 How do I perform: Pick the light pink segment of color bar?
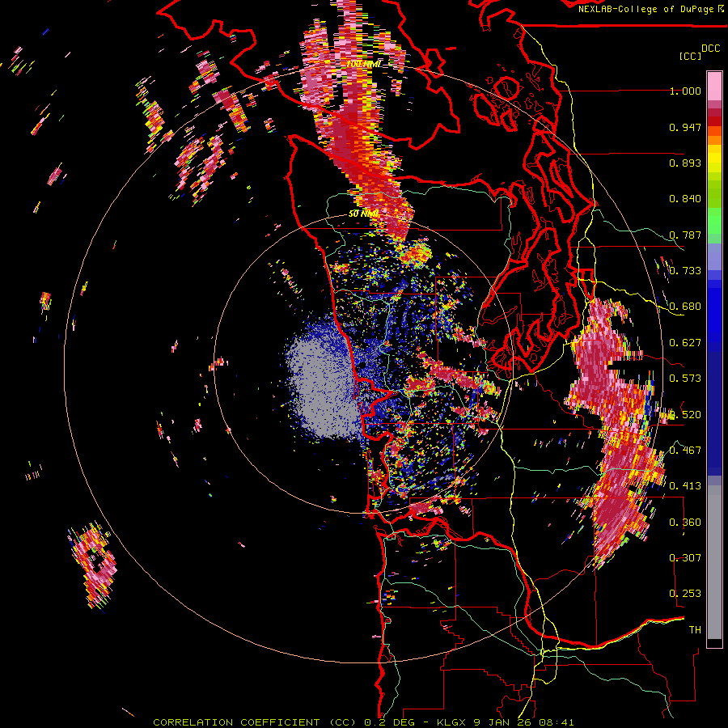coord(714,87)
